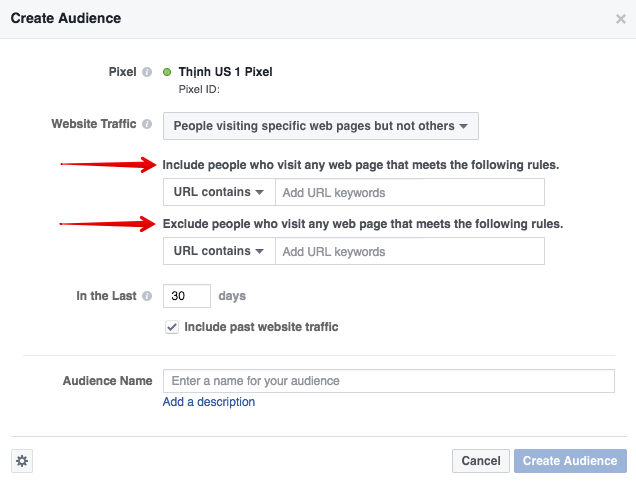
Task: Click the info icon next to Pixel
Action: [x=147, y=72]
